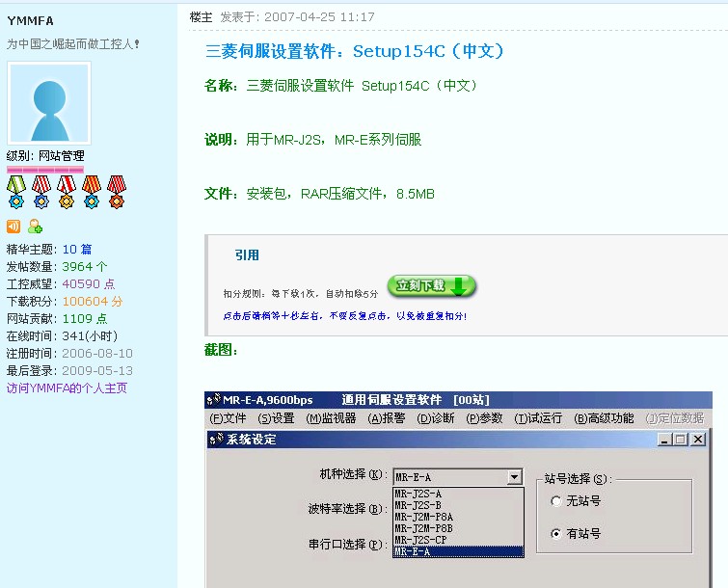Click the first green-striped medal icon
Image resolution: width=728 pixels, height=588 pixels.
[15, 192]
